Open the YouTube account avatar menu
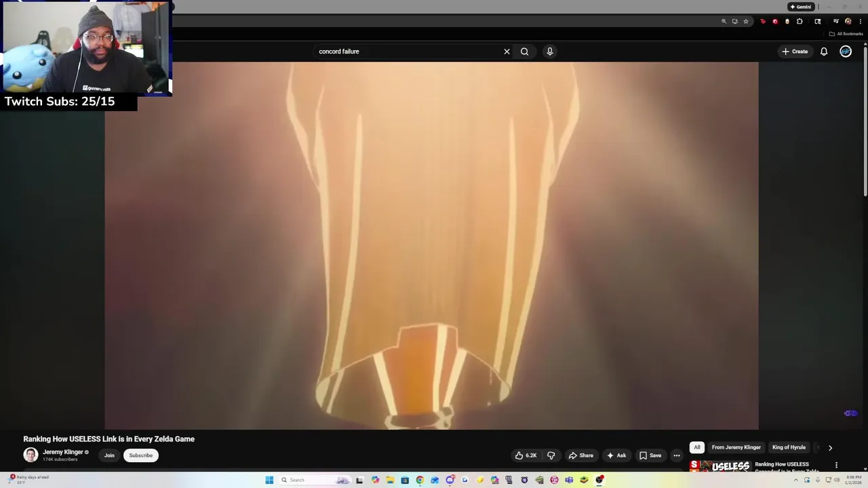The image size is (868, 488). 846,52
